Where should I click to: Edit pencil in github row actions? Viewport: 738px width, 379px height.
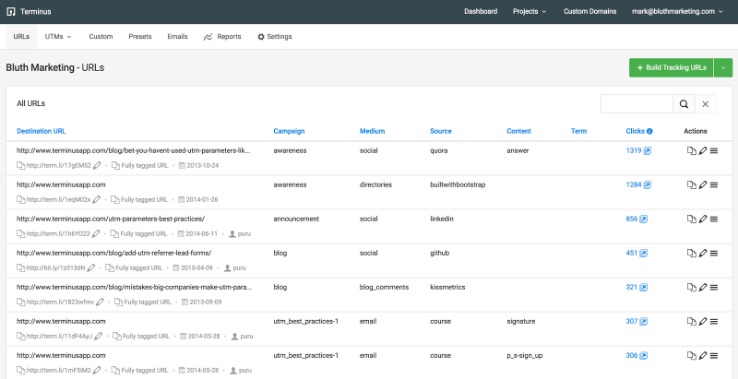pyautogui.click(x=703, y=253)
